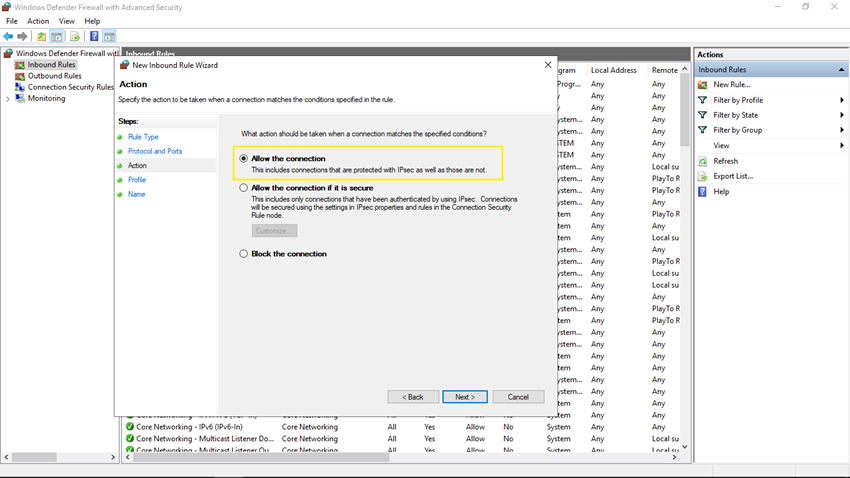Click the blue Help question-mark toolbar icon
The image size is (850, 478).
pos(94,36)
